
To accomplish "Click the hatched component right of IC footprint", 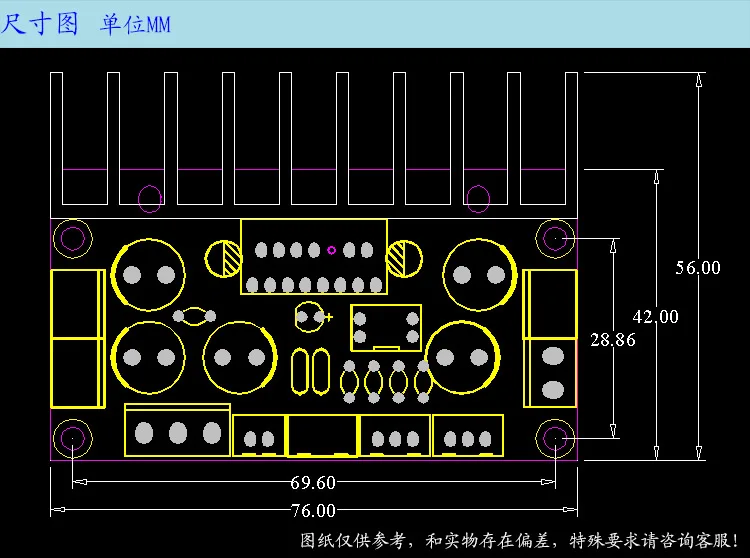I will pos(405,259).
